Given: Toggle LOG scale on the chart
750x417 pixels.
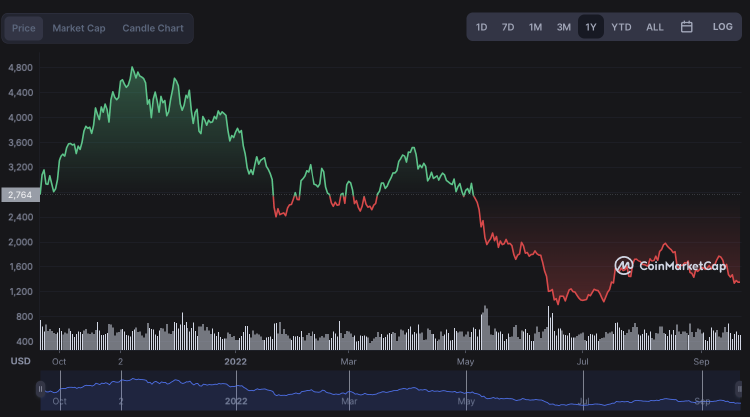Looking at the screenshot, I should coord(722,27).
